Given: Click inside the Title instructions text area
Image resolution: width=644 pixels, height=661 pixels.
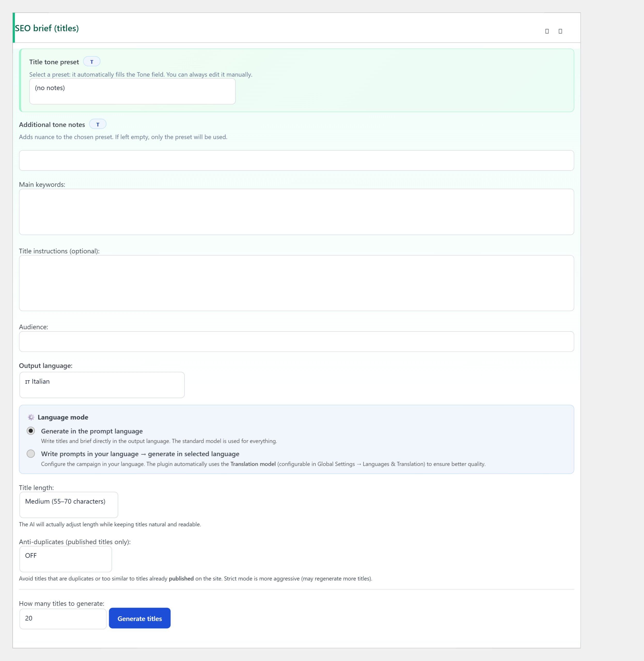Looking at the screenshot, I should coord(296,283).
